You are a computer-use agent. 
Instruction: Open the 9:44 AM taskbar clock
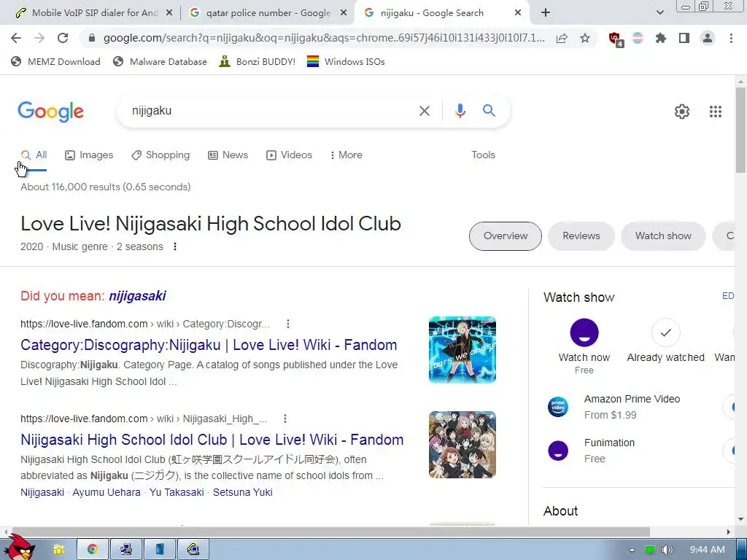707,550
